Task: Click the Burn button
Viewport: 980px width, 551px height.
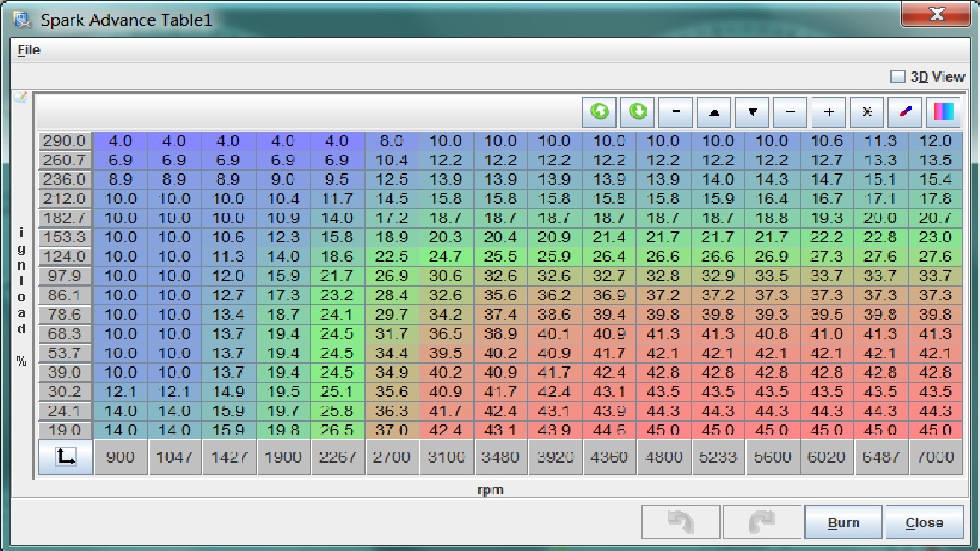Action: [842, 523]
